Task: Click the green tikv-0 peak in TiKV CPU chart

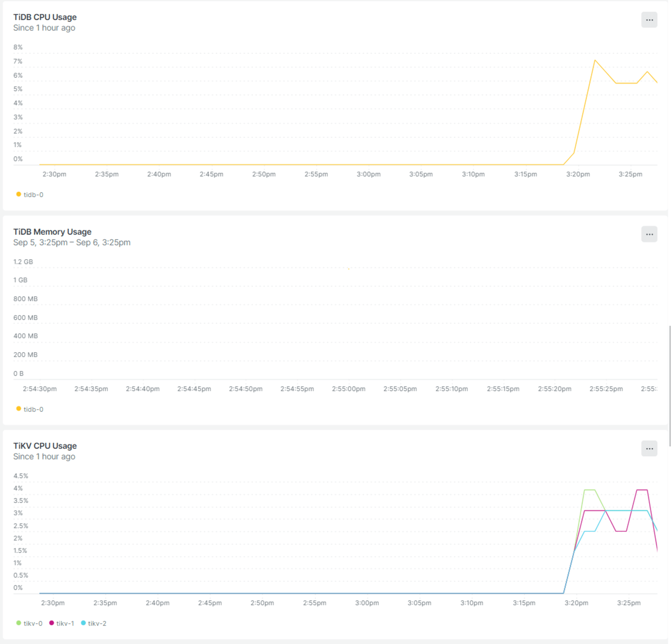Action: 590,490
